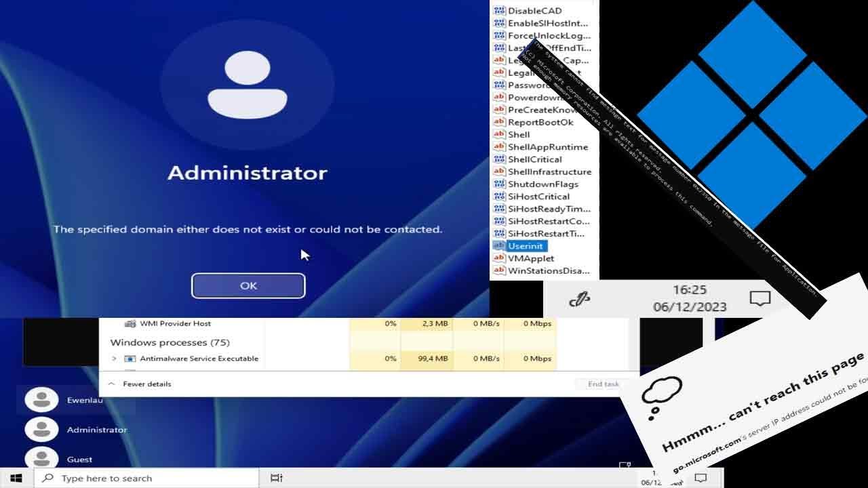Image resolution: width=868 pixels, height=488 pixels.
Task: Select the ShutdownFlags registry value
Action: tap(543, 184)
